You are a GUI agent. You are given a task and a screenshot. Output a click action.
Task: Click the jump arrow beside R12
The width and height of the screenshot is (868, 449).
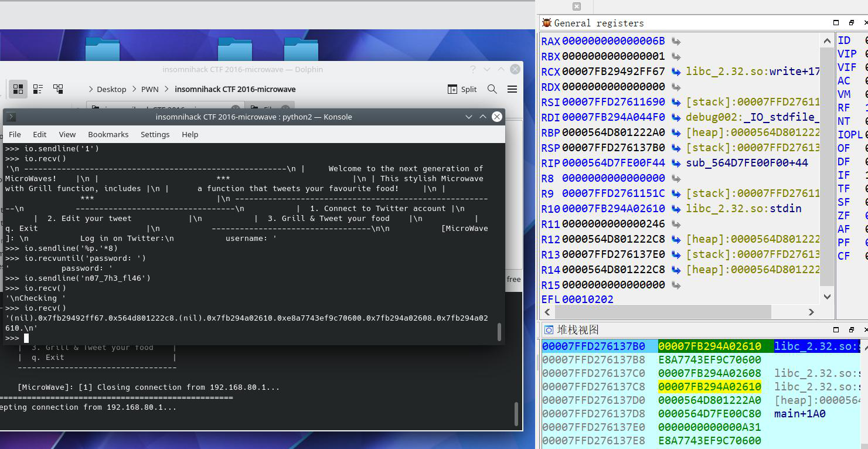coord(676,240)
